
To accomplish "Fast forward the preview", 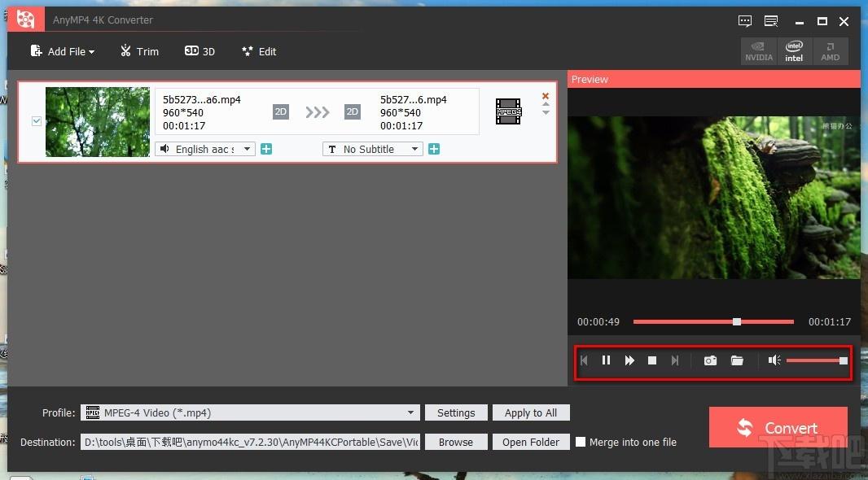I will pyautogui.click(x=629, y=360).
